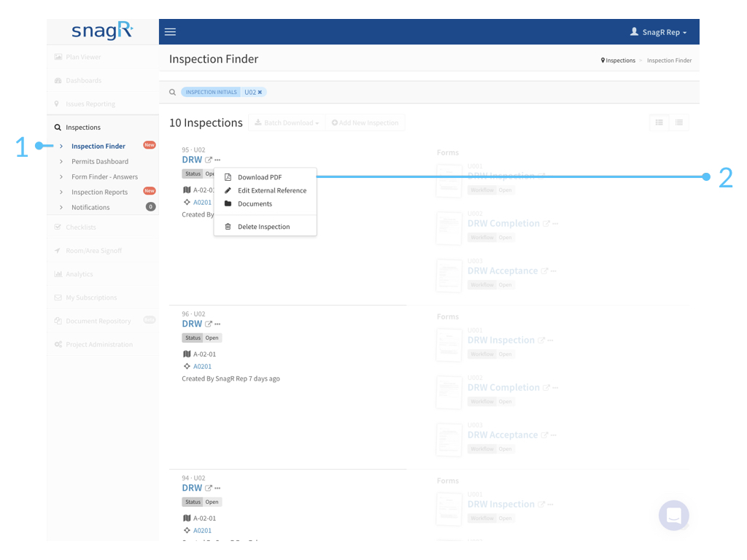Open inspection 94 DRW link
747x560 pixels.
[x=192, y=488]
